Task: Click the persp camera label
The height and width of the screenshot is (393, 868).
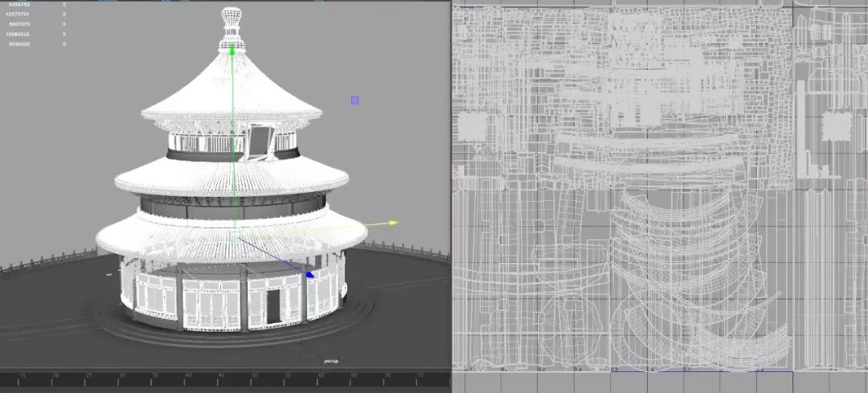Action: 331,361
